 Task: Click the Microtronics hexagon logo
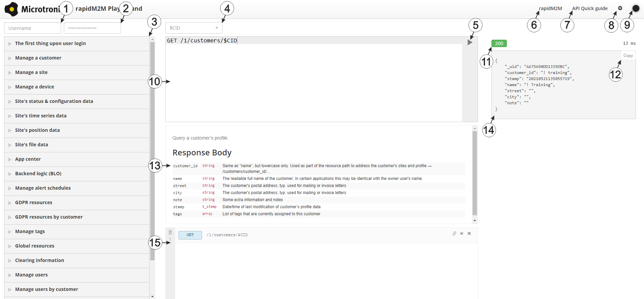coord(12,9)
